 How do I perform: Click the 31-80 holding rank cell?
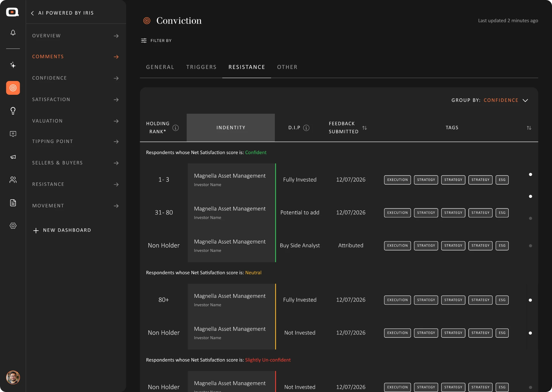coord(164,213)
